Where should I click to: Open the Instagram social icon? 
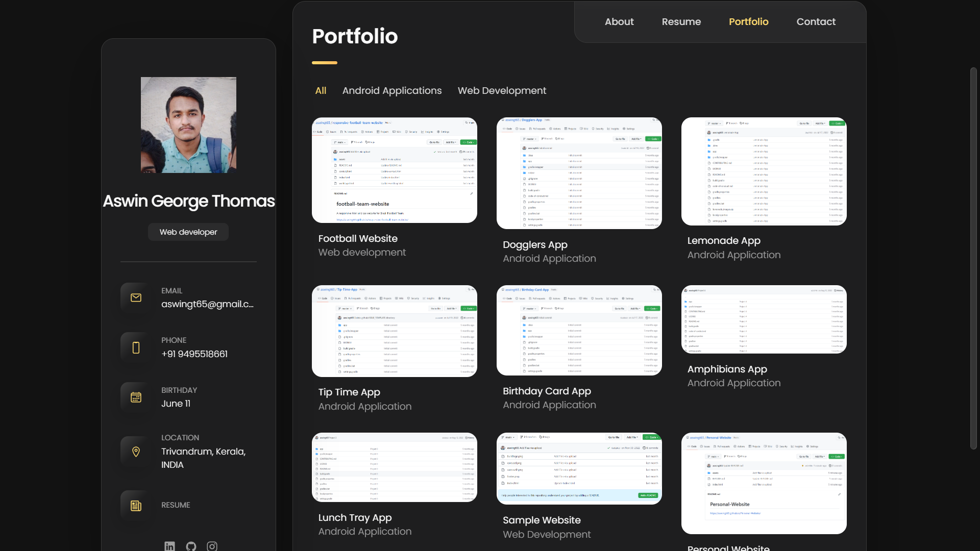212,546
